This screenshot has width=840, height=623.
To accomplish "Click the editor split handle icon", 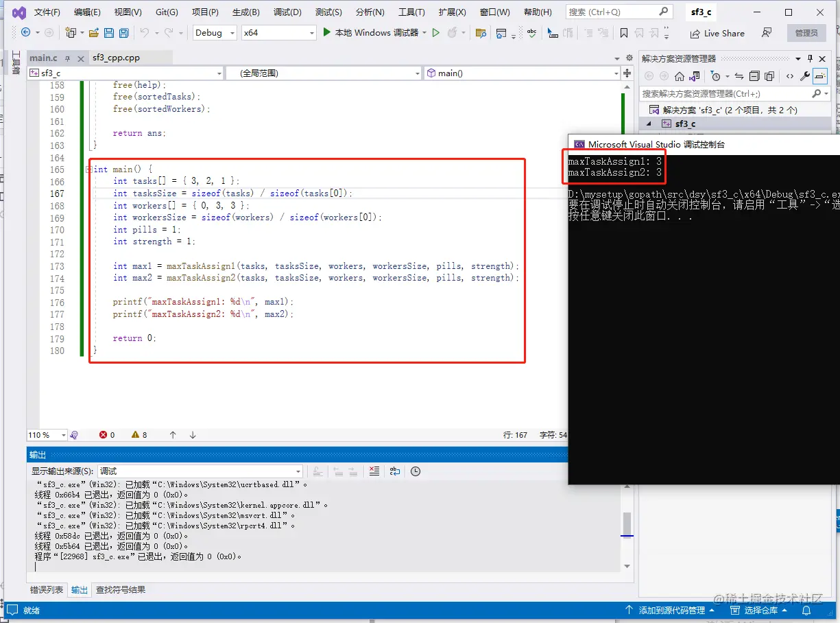I will (x=626, y=73).
